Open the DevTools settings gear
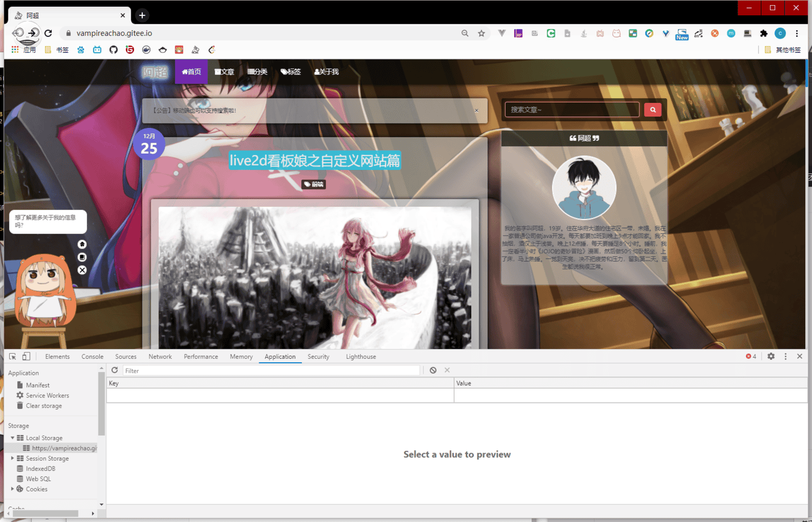Screen dimensions: 812x522 (771, 357)
